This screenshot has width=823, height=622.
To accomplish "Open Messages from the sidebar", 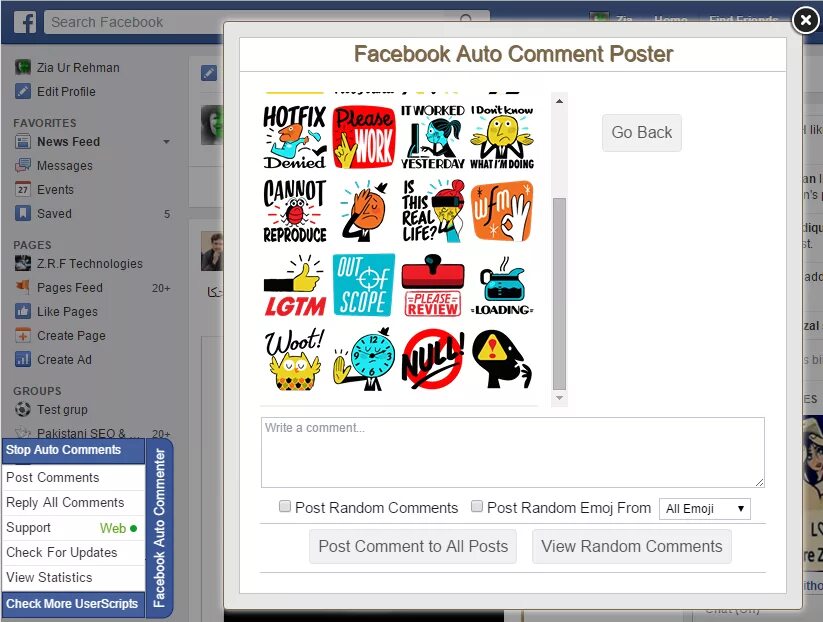I will [65, 165].
